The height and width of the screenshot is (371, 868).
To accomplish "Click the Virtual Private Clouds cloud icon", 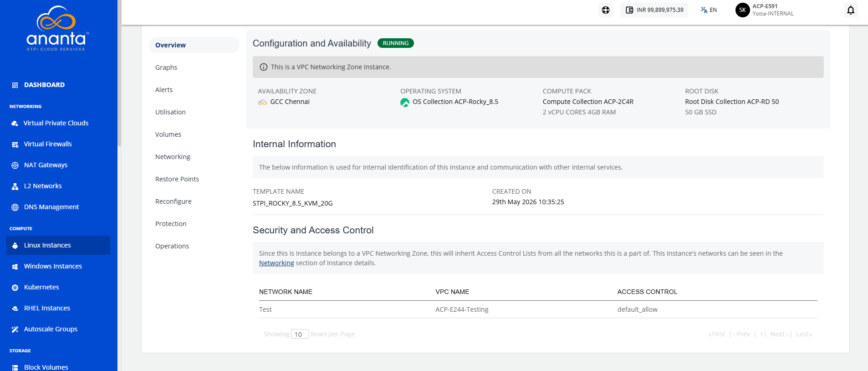I will click(15, 124).
